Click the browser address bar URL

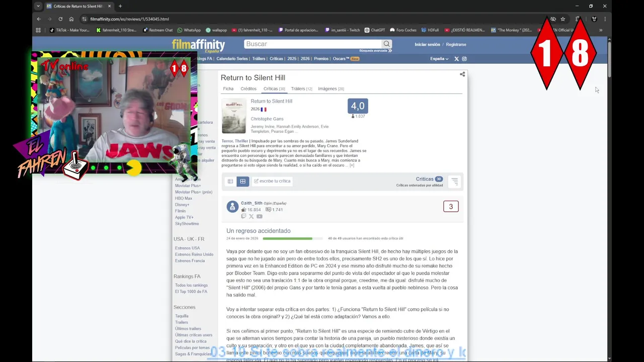click(129, 19)
